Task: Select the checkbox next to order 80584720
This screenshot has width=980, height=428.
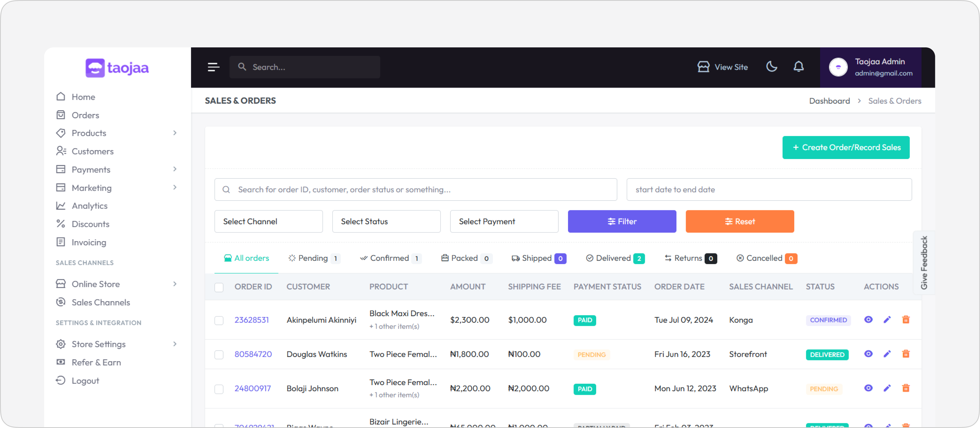Action: (x=219, y=354)
